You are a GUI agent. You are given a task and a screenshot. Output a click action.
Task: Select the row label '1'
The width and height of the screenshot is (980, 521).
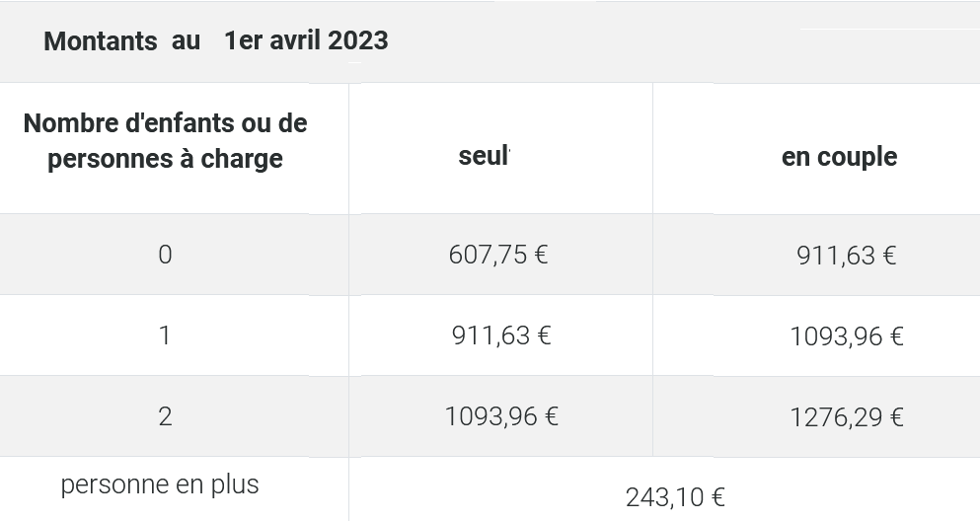[165, 335]
